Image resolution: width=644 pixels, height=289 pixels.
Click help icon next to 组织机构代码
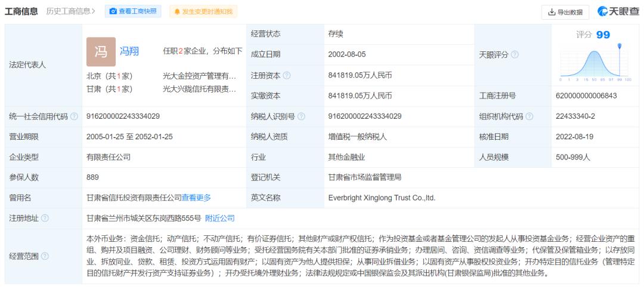pos(529,117)
